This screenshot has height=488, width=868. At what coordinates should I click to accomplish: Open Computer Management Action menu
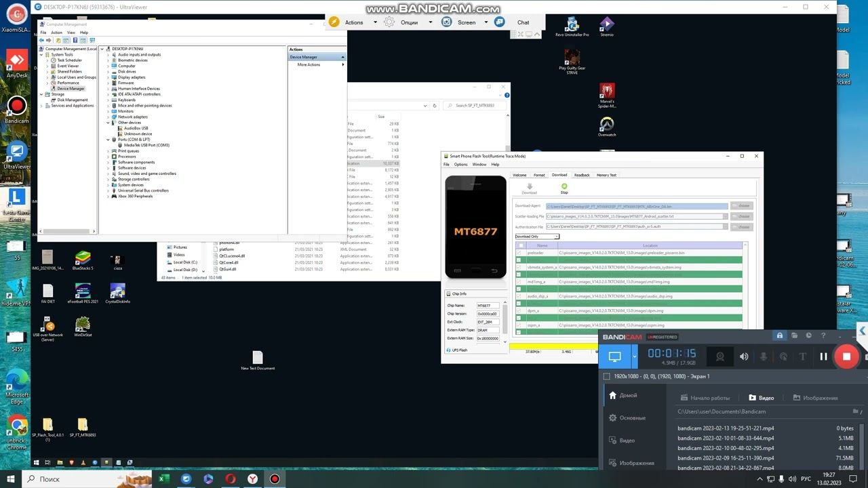point(56,33)
